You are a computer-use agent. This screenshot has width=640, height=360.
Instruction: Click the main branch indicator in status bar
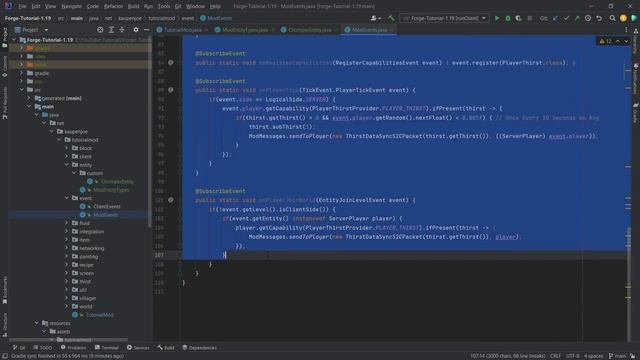[x=618, y=356]
